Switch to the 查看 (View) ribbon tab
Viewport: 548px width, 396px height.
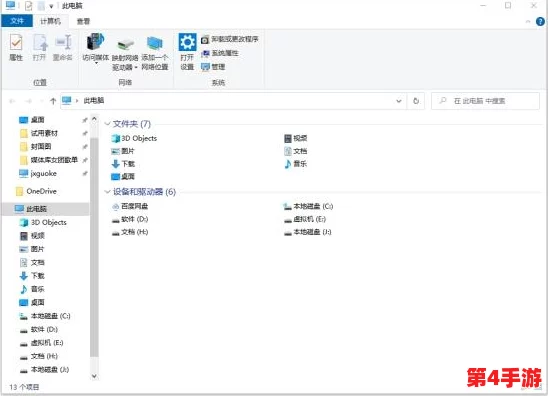click(x=84, y=21)
